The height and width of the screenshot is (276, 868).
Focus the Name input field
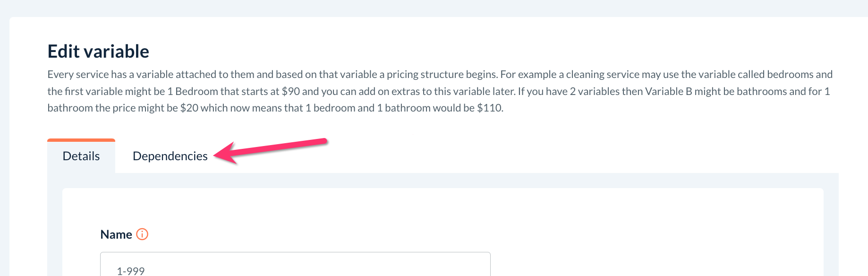pyautogui.click(x=295, y=267)
